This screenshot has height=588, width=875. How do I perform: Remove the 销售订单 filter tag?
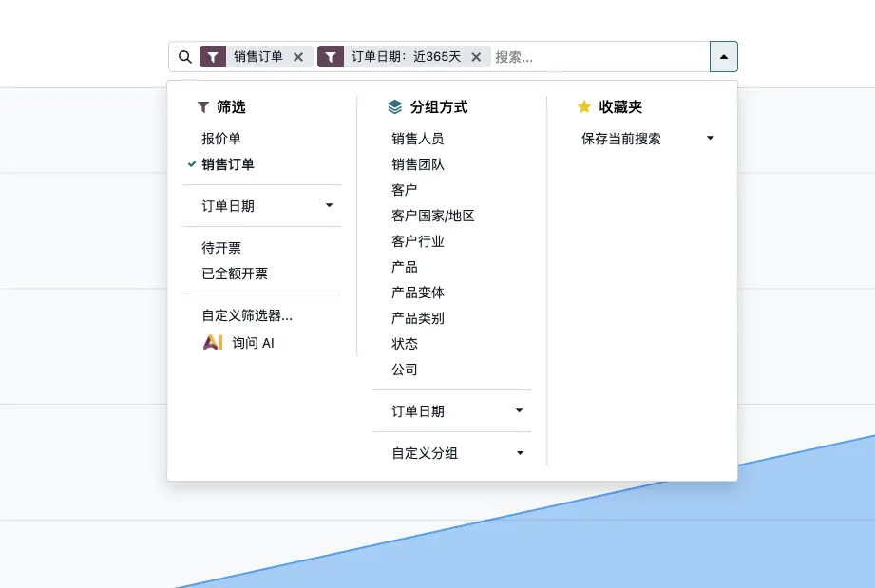298,56
